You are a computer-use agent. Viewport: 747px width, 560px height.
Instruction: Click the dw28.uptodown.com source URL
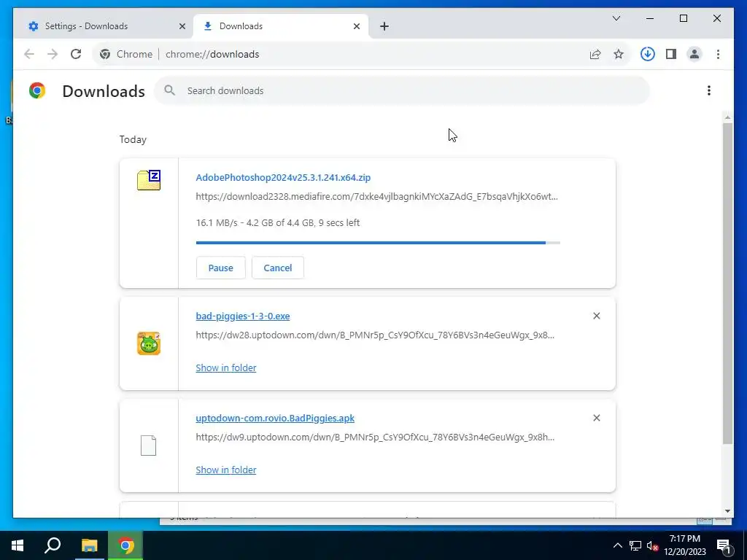point(375,335)
